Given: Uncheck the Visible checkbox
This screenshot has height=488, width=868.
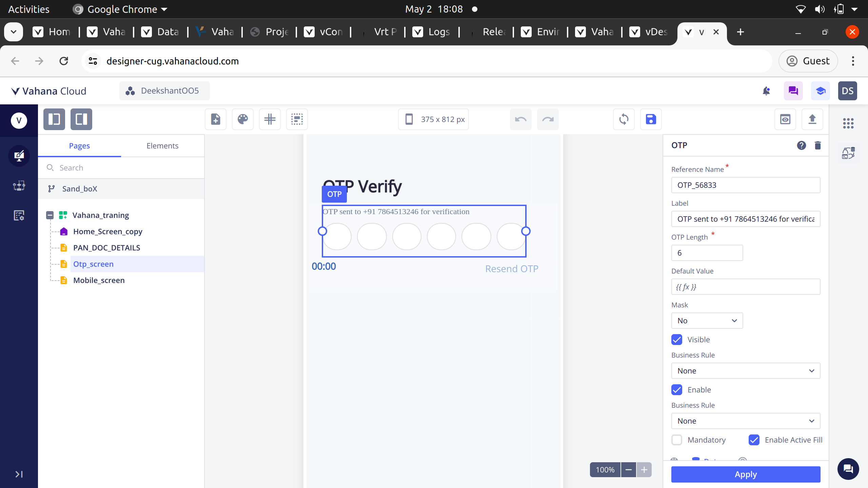Looking at the screenshot, I should [x=677, y=340].
